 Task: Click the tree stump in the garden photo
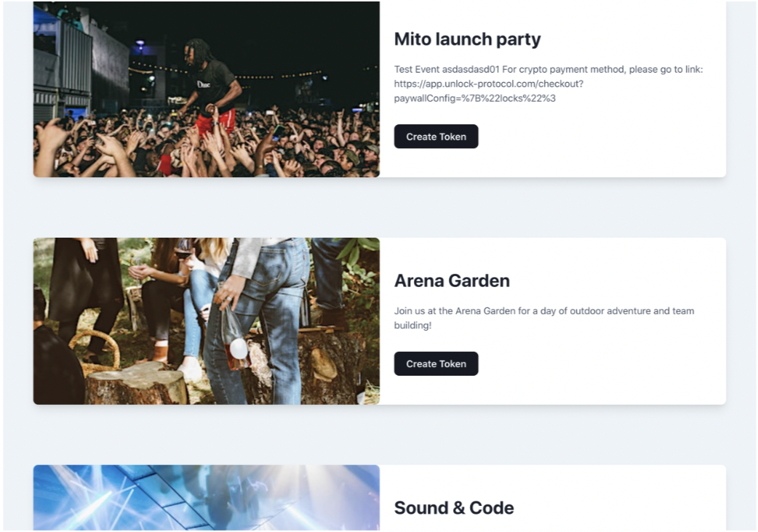(x=137, y=384)
